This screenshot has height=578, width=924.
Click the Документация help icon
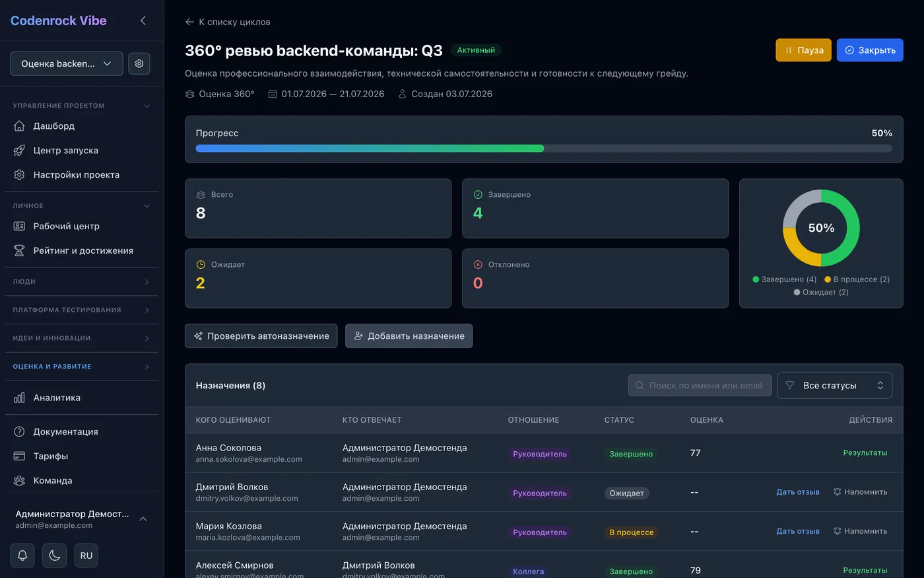19,431
